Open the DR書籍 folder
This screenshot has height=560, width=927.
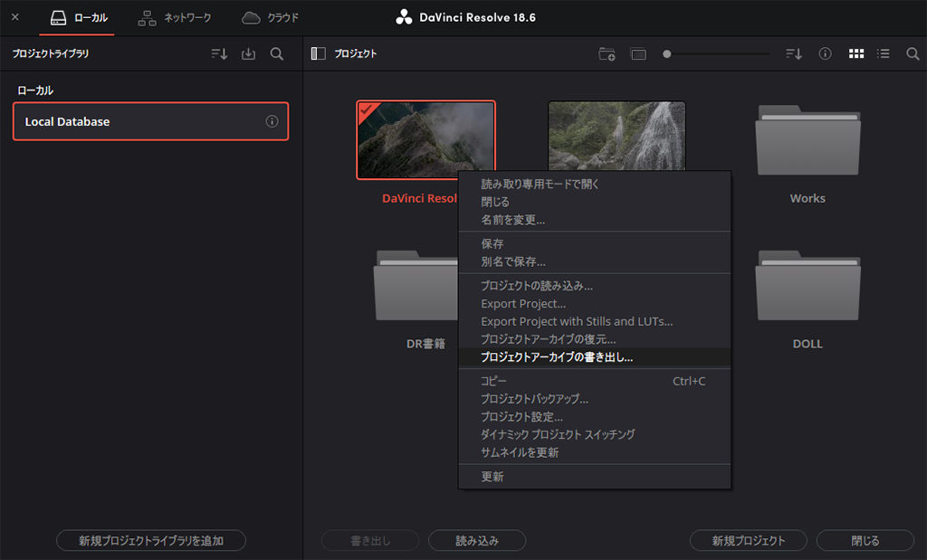416,286
